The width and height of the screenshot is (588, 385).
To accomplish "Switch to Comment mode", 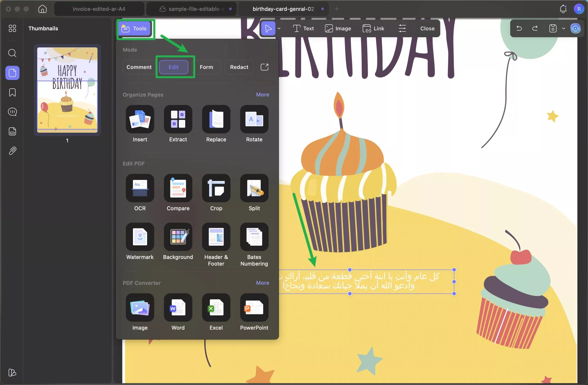I will click(139, 67).
